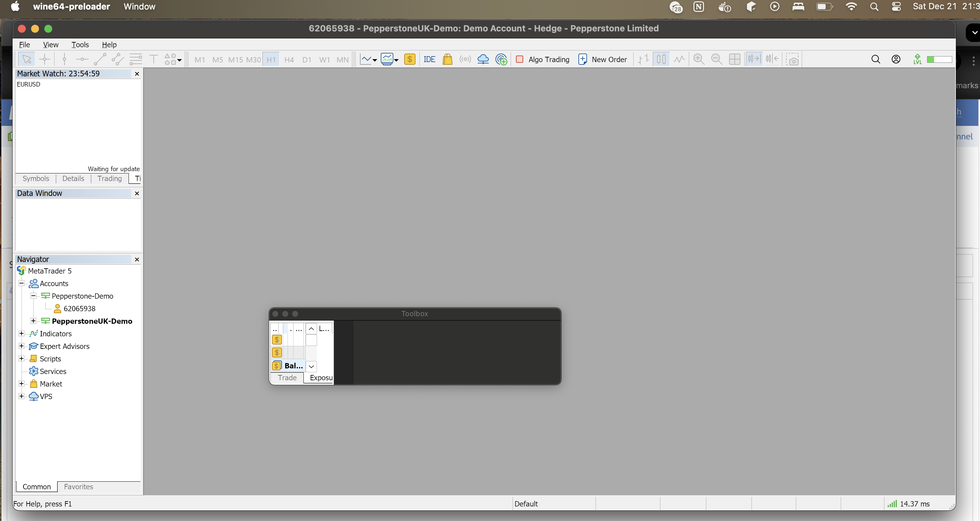Select the H4 timeframe button
The image size is (980, 521).
pyautogui.click(x=289, y=60)
